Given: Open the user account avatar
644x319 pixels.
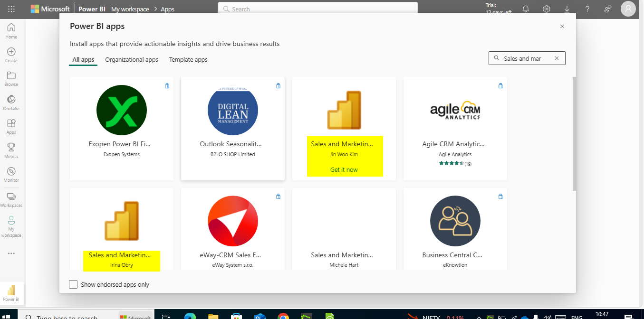Looking at the screenshot, I should [628, 9].
